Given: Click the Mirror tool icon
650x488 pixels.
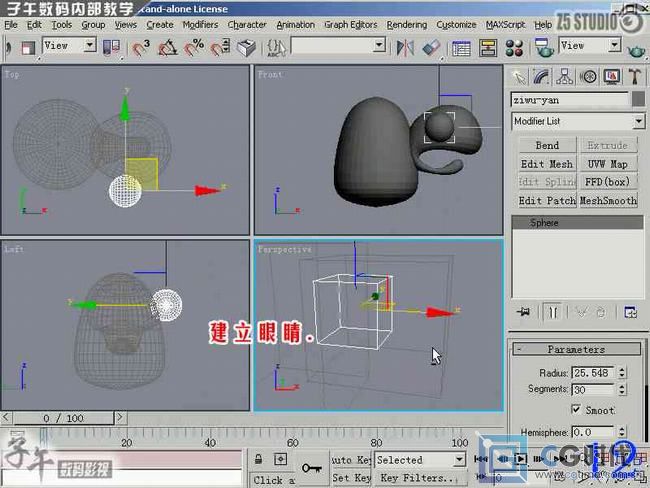Looking at the screenshot, I should tap(405, 48).
